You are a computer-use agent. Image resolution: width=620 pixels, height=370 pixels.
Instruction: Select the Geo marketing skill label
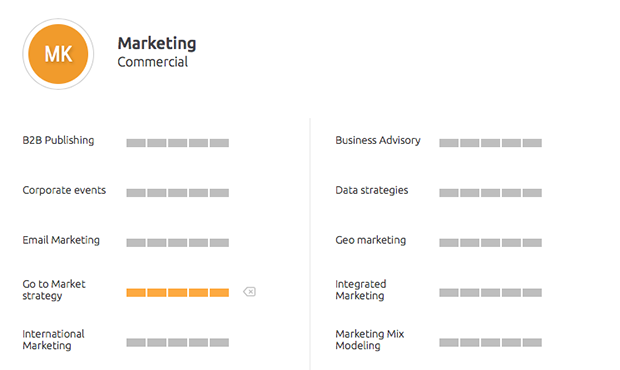coord(370,240)
